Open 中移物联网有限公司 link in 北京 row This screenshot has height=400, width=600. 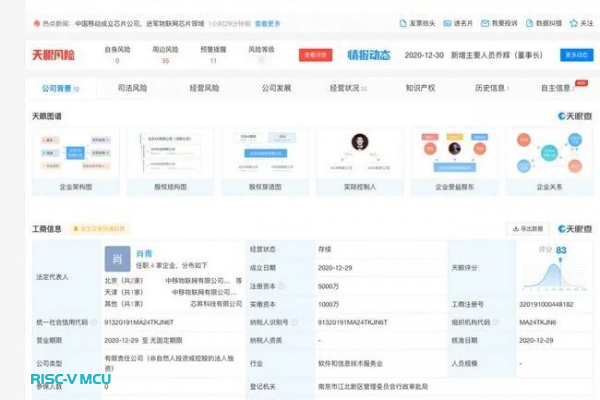[197, 281]
